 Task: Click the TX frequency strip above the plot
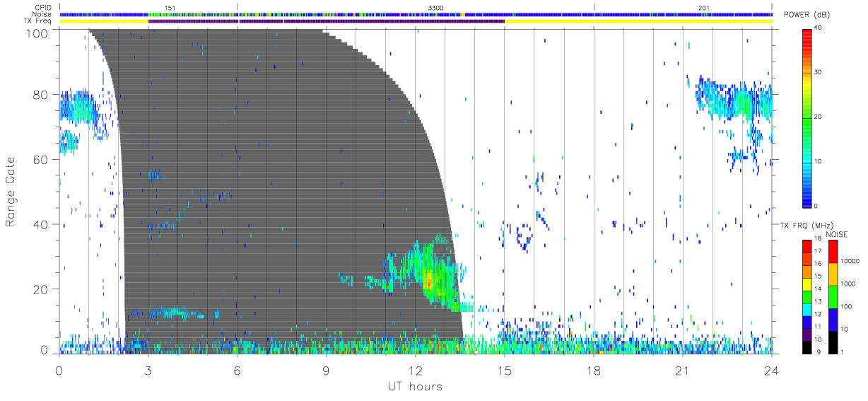click(x=416, y=21)
